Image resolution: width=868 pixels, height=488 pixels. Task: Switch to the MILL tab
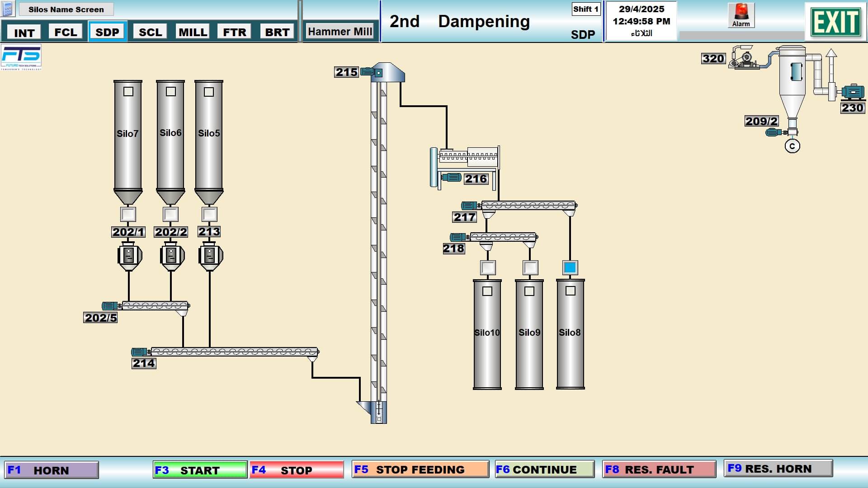coord(193,32)
